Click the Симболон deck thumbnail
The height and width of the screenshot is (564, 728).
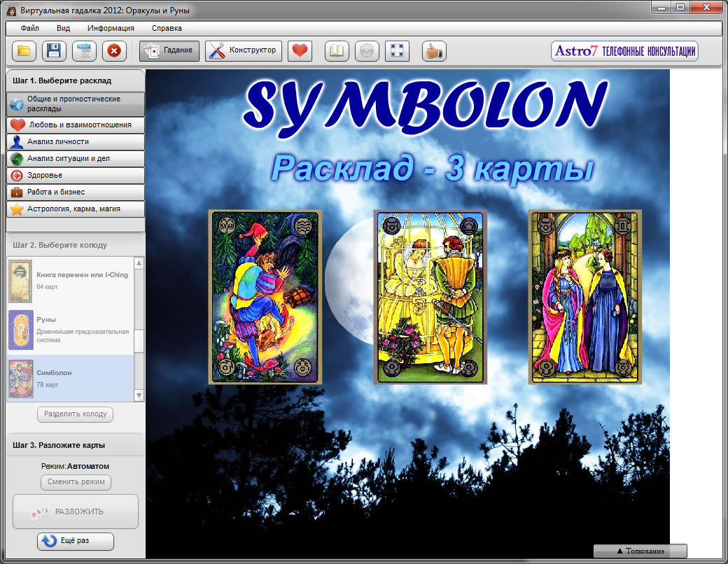coord(21,379)
